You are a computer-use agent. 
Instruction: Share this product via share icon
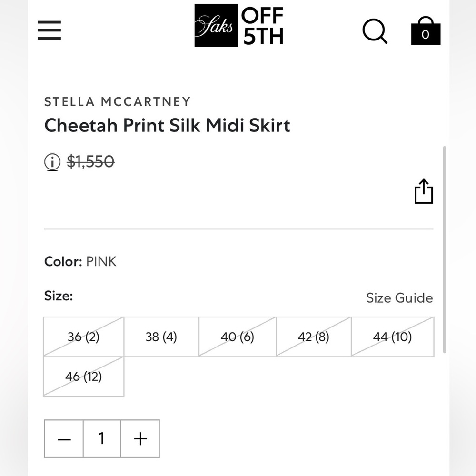pos(424,191)
